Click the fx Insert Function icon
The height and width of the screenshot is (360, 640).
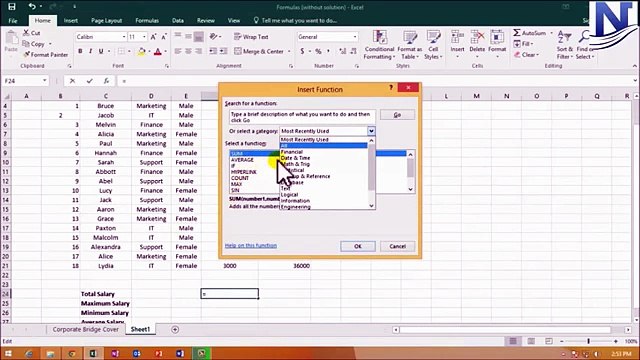pos(106,81)
